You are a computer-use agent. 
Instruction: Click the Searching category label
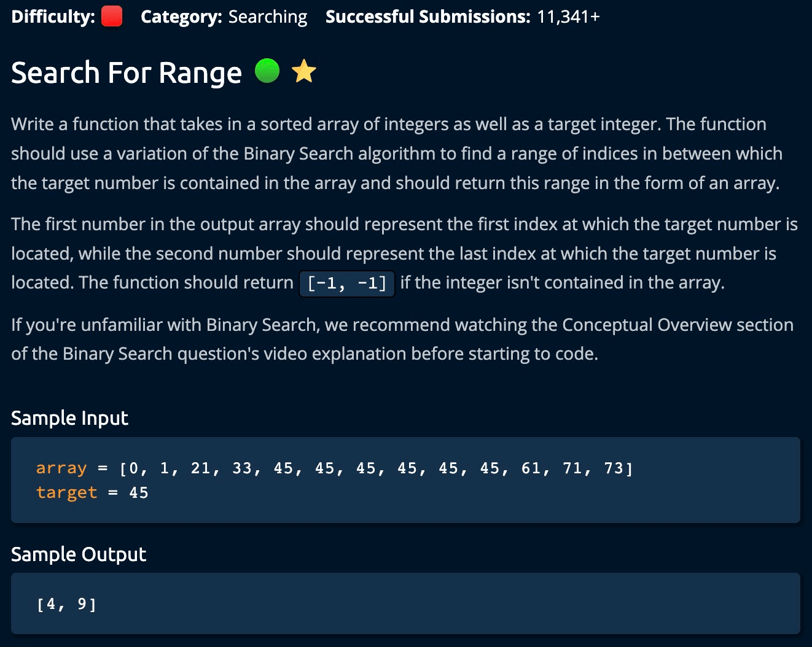(268, 17)
